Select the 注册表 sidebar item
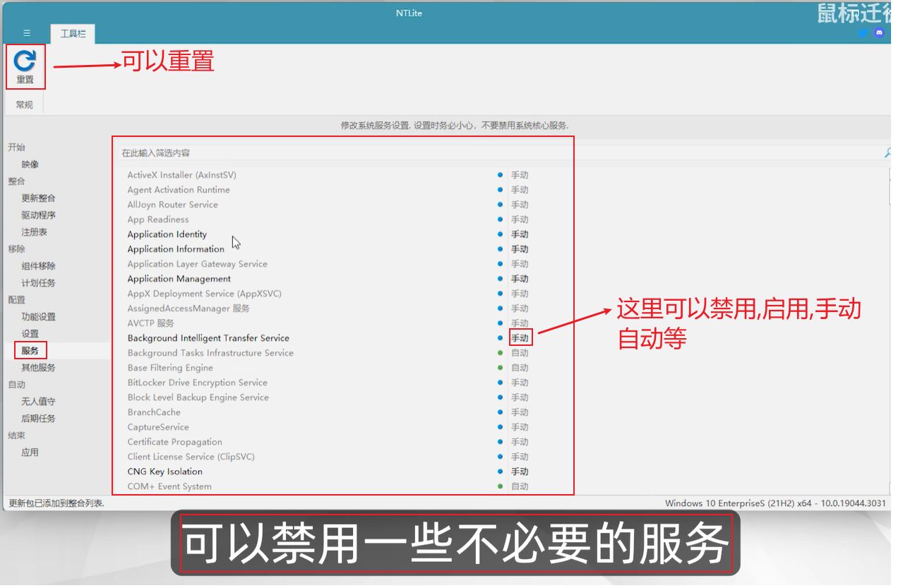 (34, 232)
